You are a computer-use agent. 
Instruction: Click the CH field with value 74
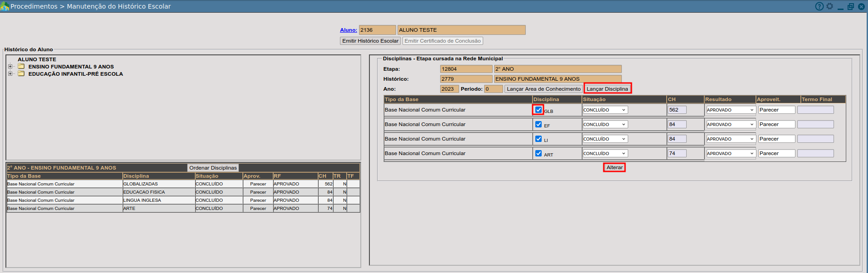[x=677, y=153]
